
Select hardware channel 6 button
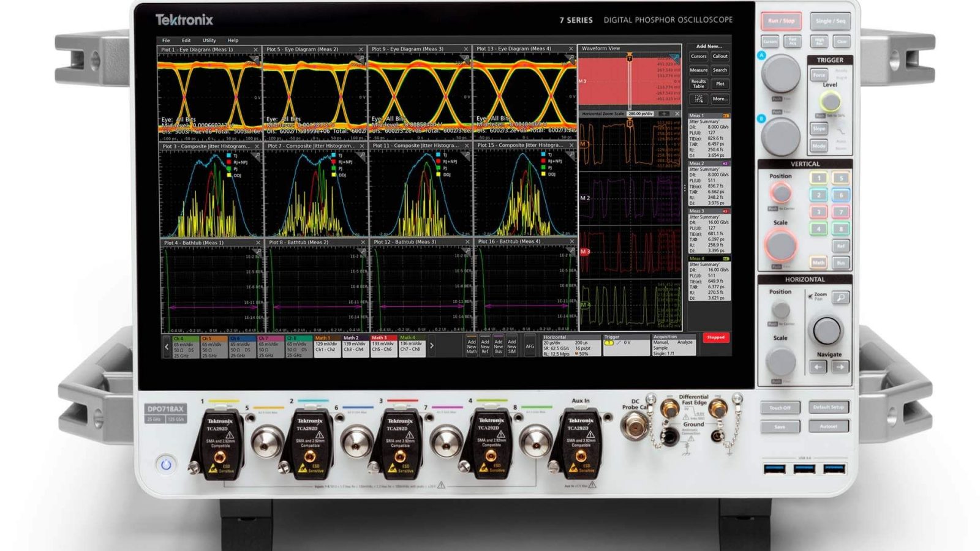[x=841, y=195]
